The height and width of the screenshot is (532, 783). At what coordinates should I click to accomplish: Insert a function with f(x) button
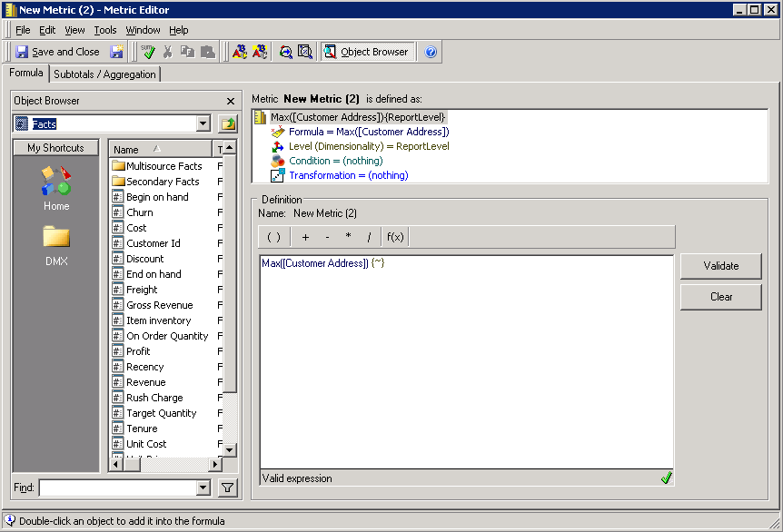pos(395,237)
